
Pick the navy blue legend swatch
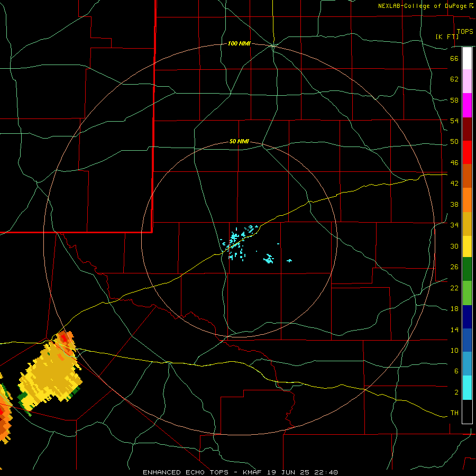point(467,317)
